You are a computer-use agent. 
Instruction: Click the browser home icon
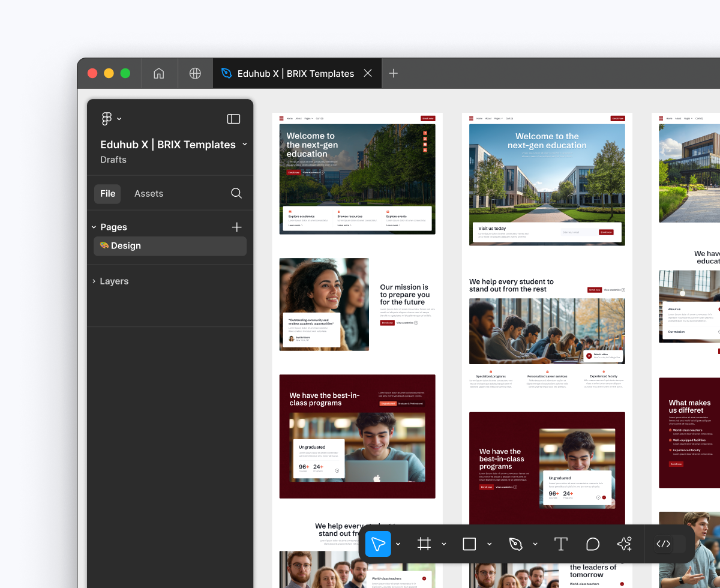click(x=159, y=73)
